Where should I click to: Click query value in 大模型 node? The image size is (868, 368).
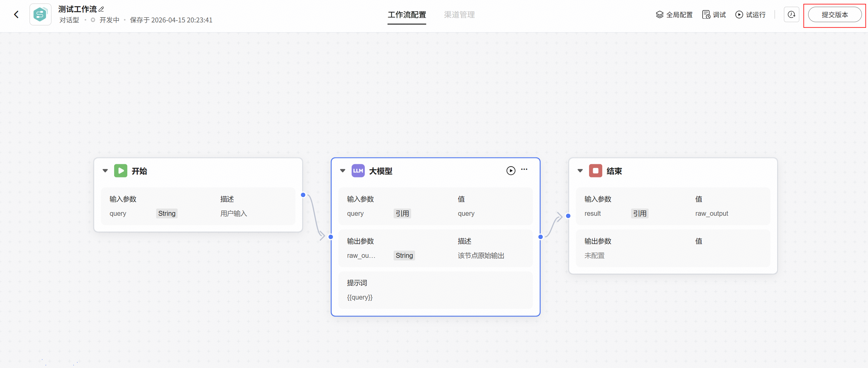[x=466, y=213]
